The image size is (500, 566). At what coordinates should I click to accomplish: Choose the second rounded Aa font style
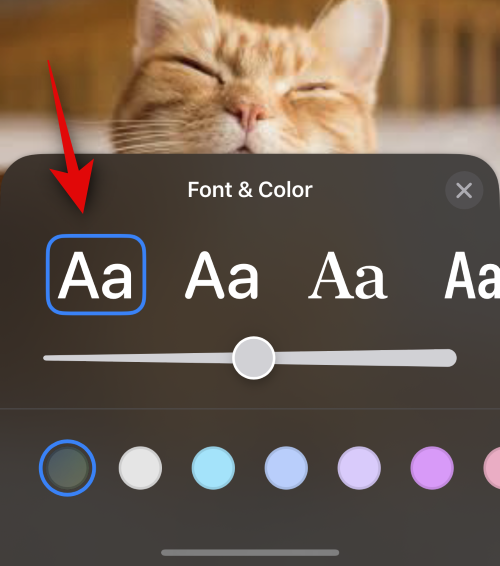click(x=222, y=275)
